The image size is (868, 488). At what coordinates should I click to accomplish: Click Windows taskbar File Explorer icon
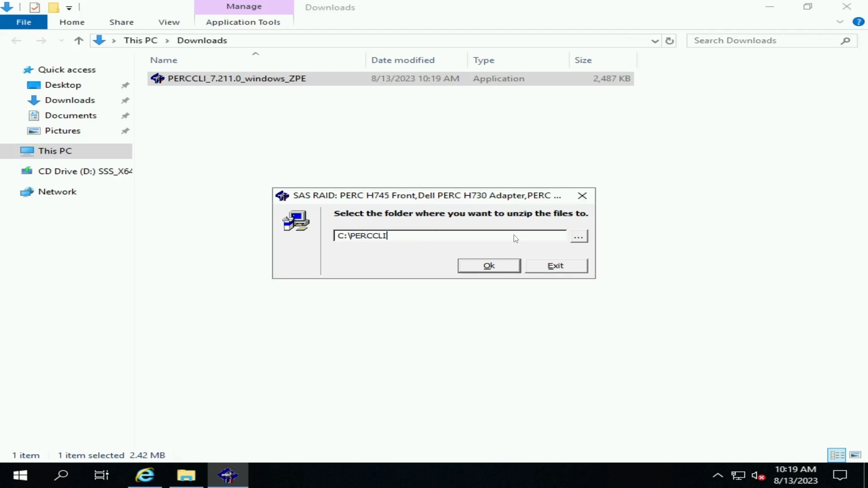coord(186,475)
